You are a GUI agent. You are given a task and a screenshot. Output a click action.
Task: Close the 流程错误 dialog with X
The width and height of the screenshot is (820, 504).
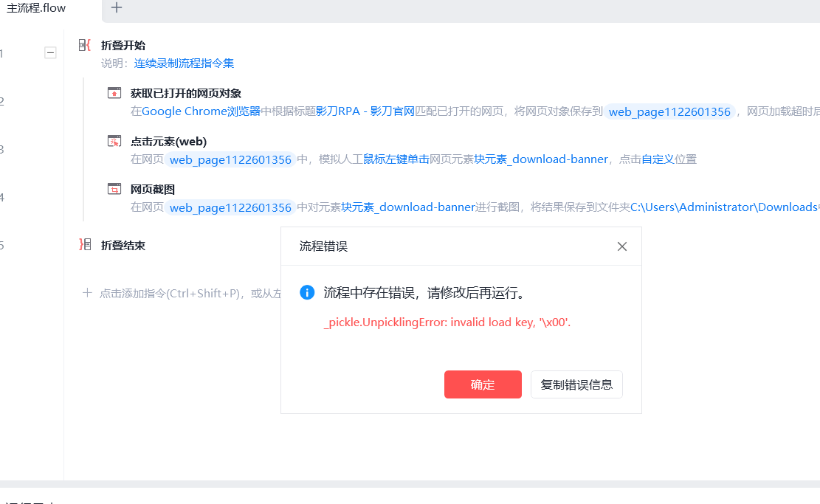tap(621, 246)
